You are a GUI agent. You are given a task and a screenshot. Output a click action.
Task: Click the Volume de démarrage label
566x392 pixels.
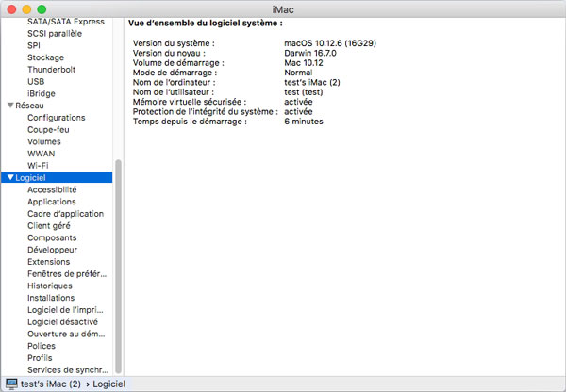pos(178,63)
